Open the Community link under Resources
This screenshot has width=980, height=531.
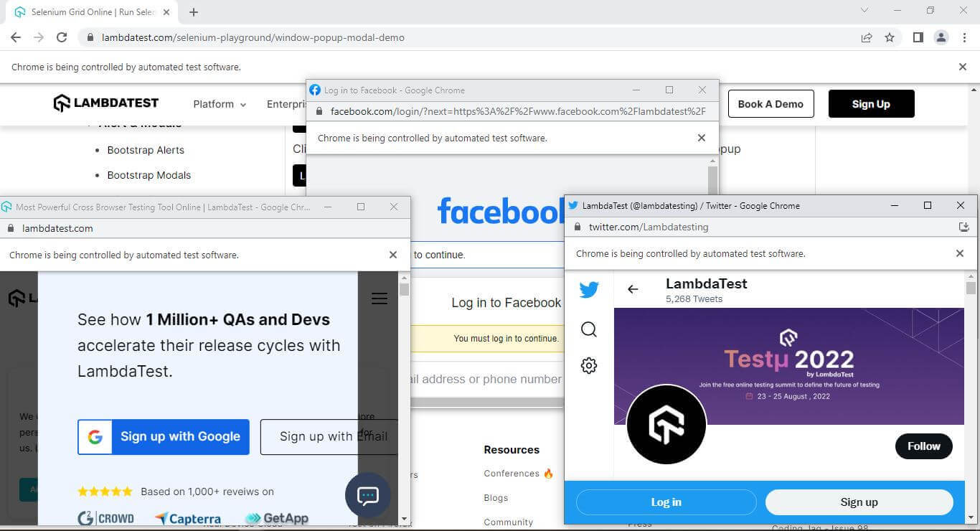509,522
